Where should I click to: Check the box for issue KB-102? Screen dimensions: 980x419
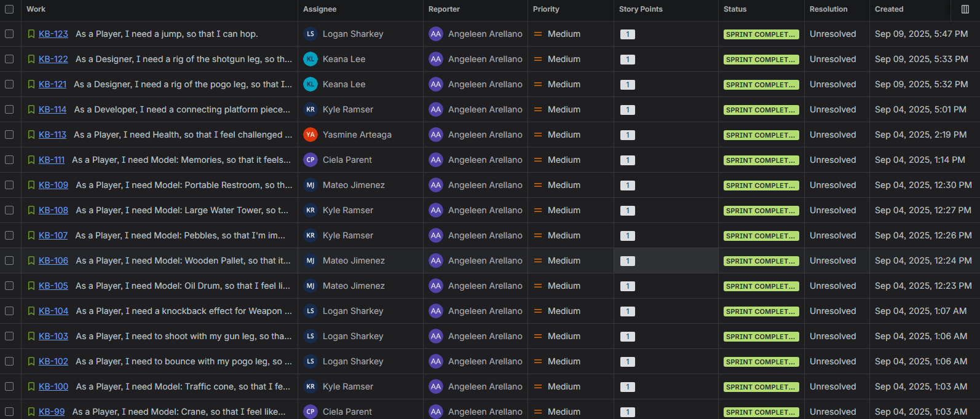[x=9, y=361]
